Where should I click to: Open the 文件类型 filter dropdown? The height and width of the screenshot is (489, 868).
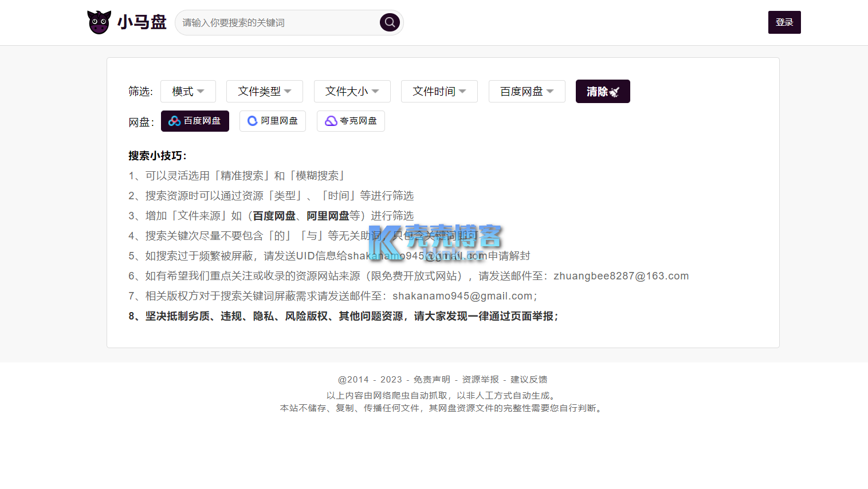click(x=264, y=92)
